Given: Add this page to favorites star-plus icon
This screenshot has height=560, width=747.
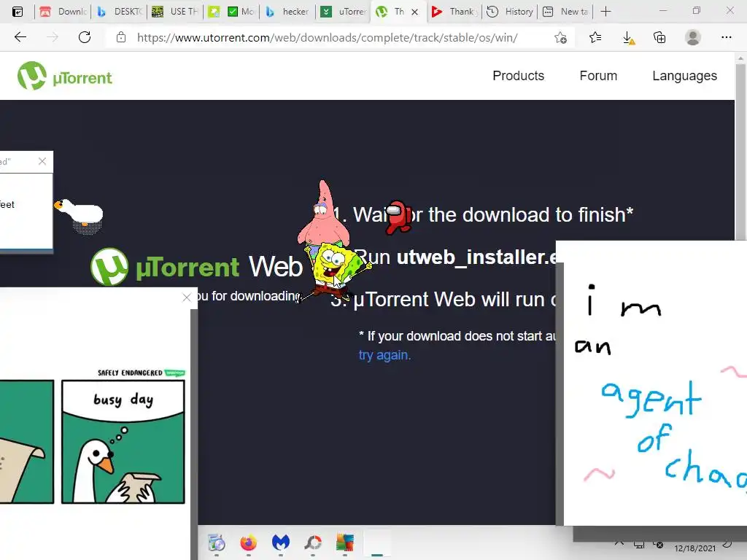Looking at the screenshot, I should coord(561,38).
